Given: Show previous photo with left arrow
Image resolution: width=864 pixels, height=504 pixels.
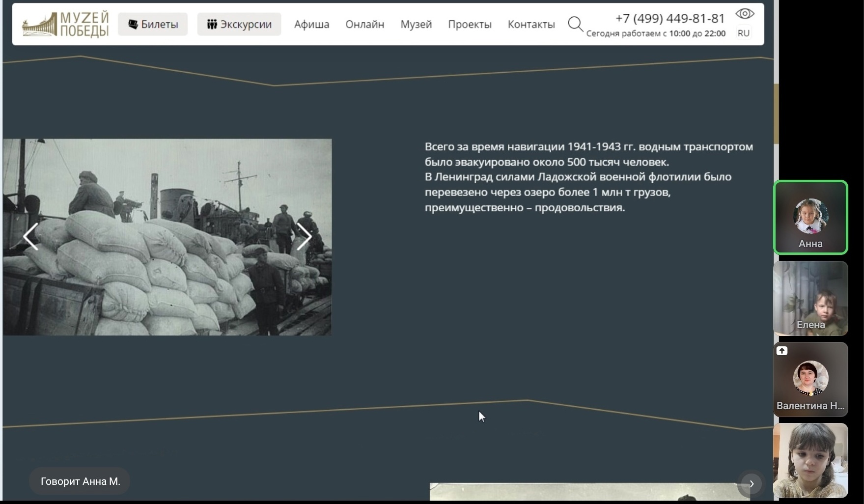Looking at the screenshot, I should [30, 237].
